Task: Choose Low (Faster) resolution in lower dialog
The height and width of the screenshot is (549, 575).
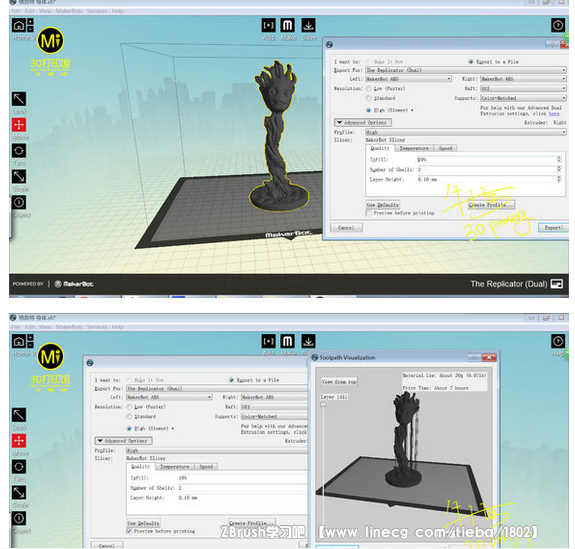Action: [129, 407]
